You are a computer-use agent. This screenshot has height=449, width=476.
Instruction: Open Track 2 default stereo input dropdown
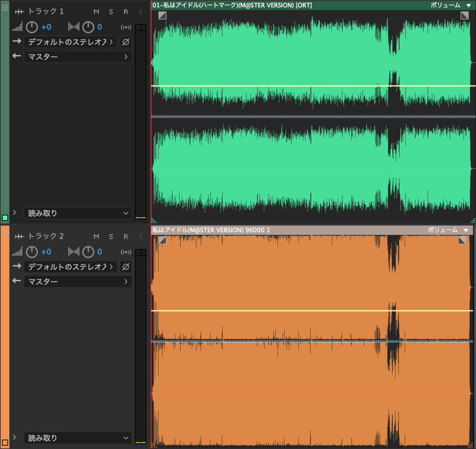[x=71, y=266]
